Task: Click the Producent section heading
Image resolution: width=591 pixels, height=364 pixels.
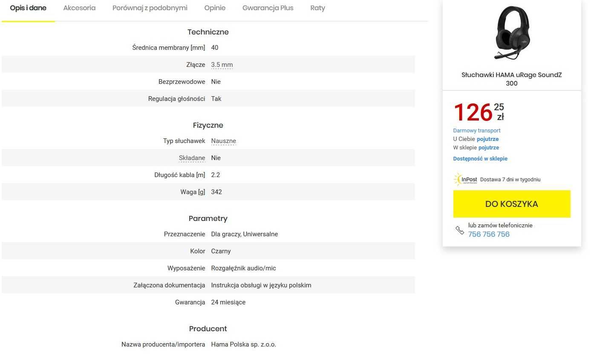Action: (x=208, y=329)
